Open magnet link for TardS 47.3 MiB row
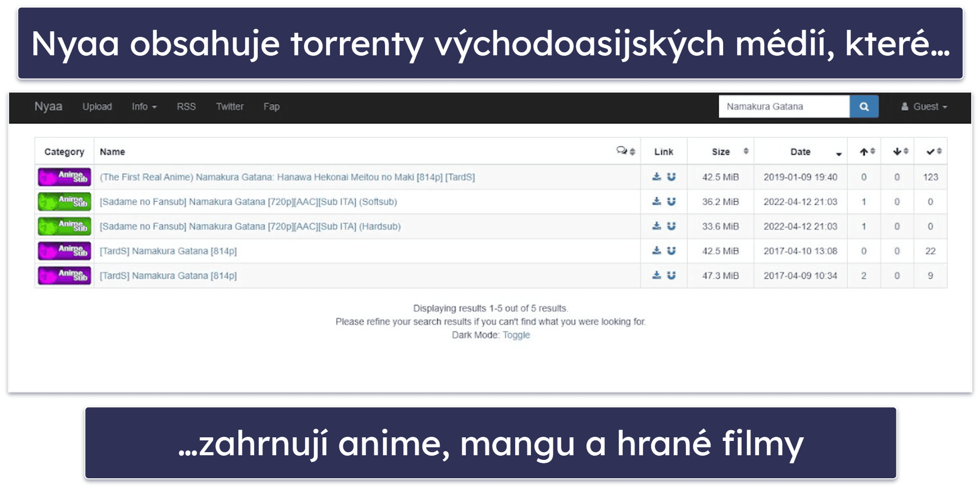This screenshot has height=487, width=980. point(671,275)
